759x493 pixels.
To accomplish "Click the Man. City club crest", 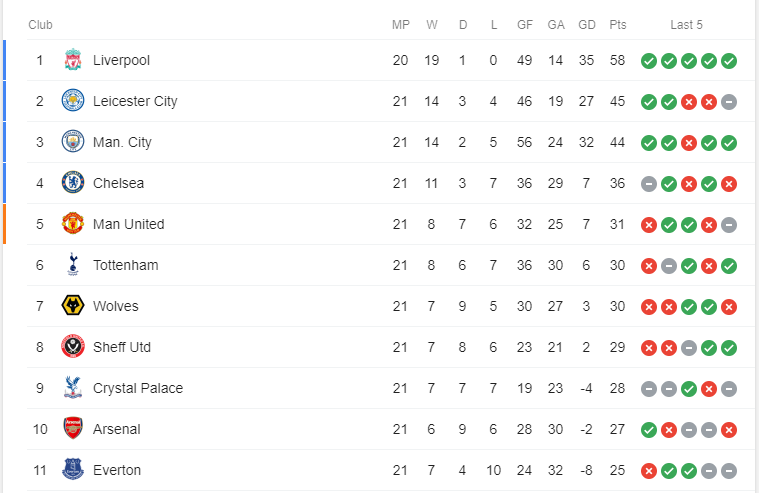I will [x=73, y=142].
